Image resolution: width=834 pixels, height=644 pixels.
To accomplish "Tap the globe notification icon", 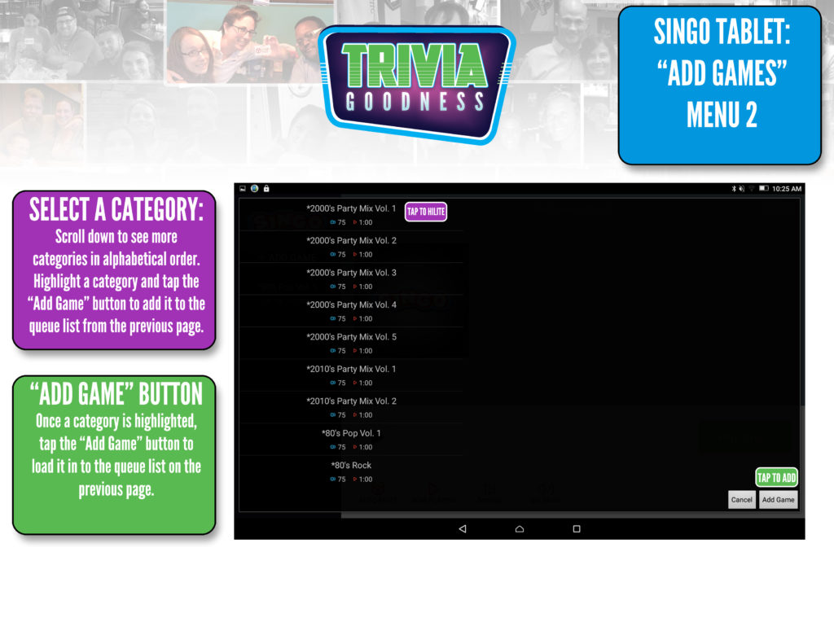I will pyautogui.click(x=255, y=188).
